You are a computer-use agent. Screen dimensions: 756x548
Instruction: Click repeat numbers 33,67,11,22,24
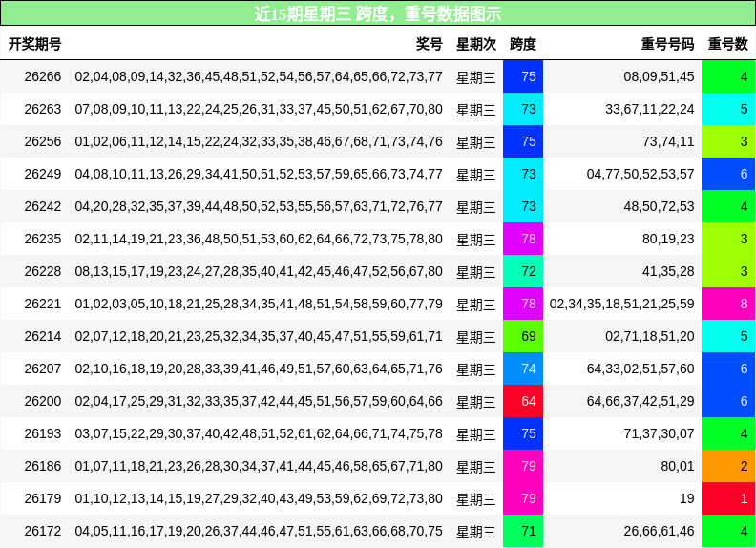tap(650, 109)
